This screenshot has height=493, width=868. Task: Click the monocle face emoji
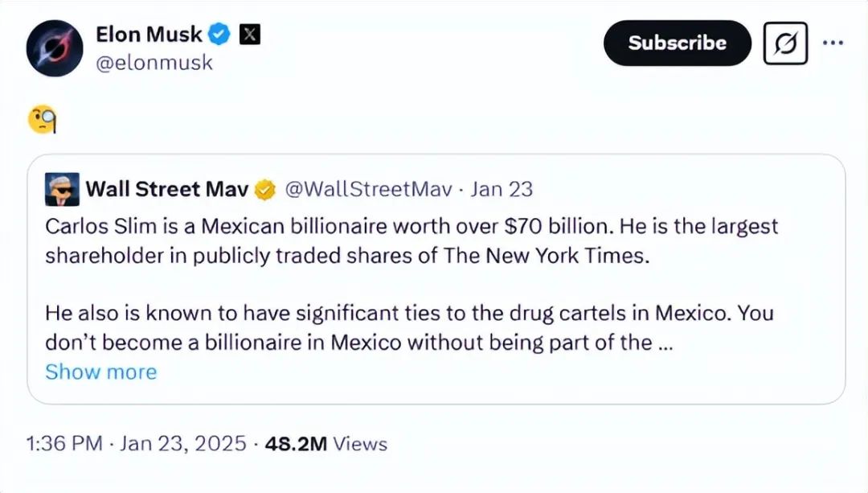[43, 121]
